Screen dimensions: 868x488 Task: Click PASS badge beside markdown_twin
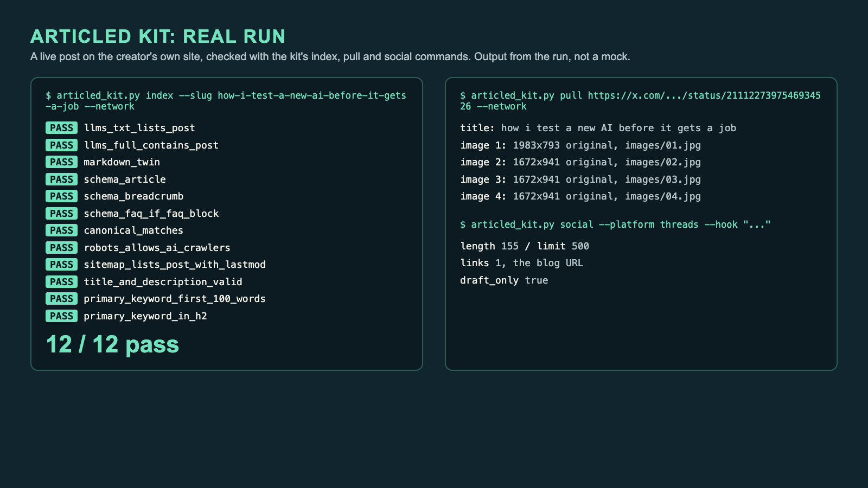(62, 162)
